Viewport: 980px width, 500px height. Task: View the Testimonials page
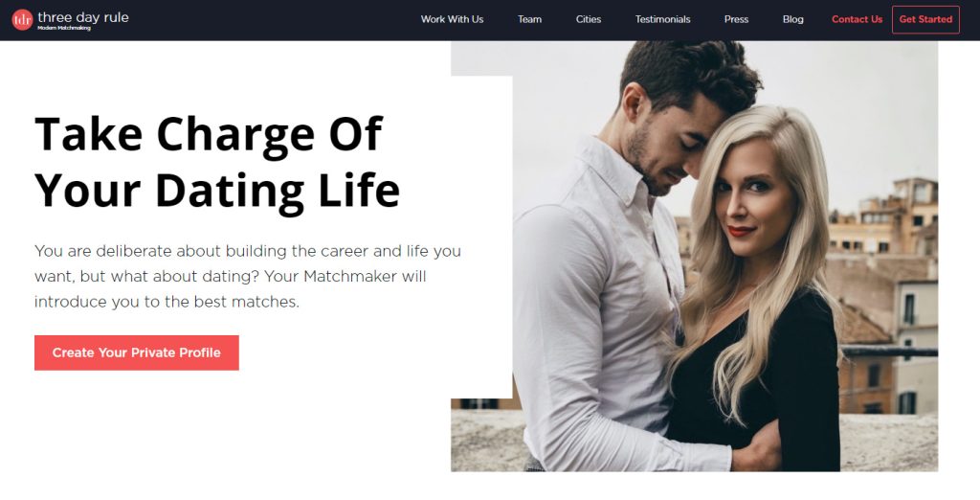(x=662, y=19)
